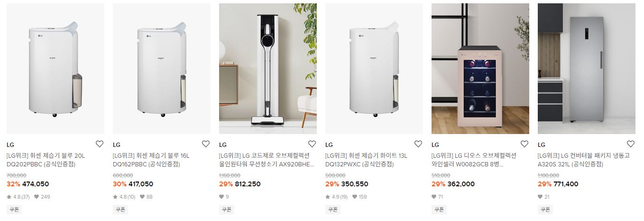
Task: Open the blue 20L dehumidifier product image
Action: pyautogui.click(x=55, y=68)
